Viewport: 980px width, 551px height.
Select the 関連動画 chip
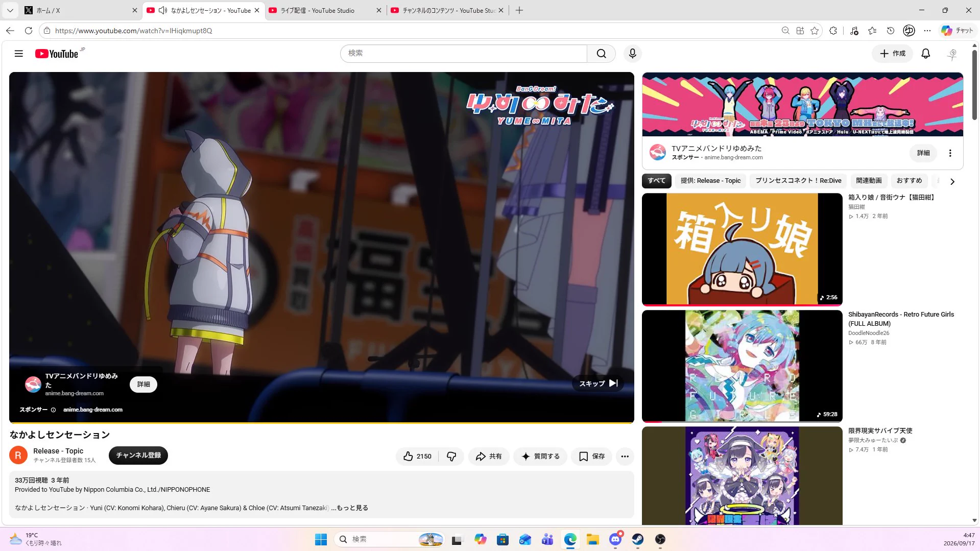[869, 181]
